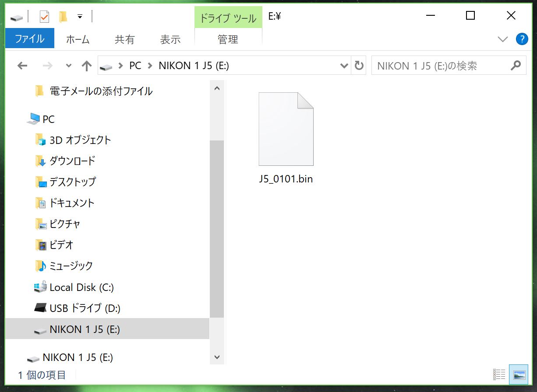This screenshot has width=537, height=392.
Task: Open Help with the question mark icon
Action: click(522, 39)
